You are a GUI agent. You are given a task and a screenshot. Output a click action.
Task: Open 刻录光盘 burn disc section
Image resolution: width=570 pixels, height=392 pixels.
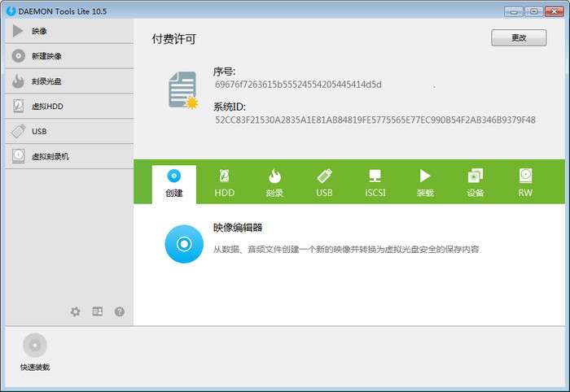(x=69, y=81)
